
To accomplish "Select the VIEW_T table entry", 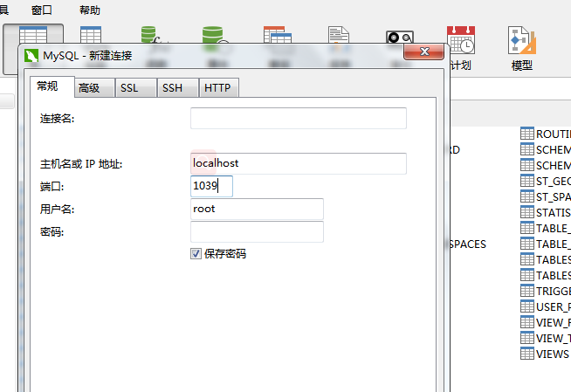I will (546, 338).
